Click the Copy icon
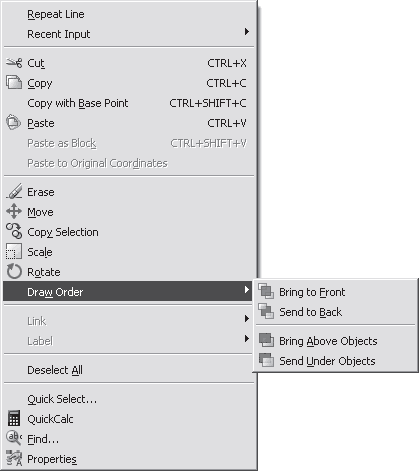 [14, 83]
